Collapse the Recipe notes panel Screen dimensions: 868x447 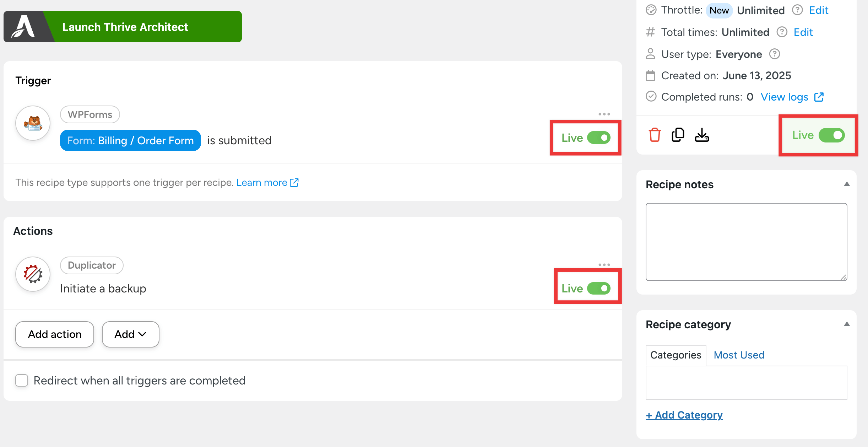(x=847, y=184)
